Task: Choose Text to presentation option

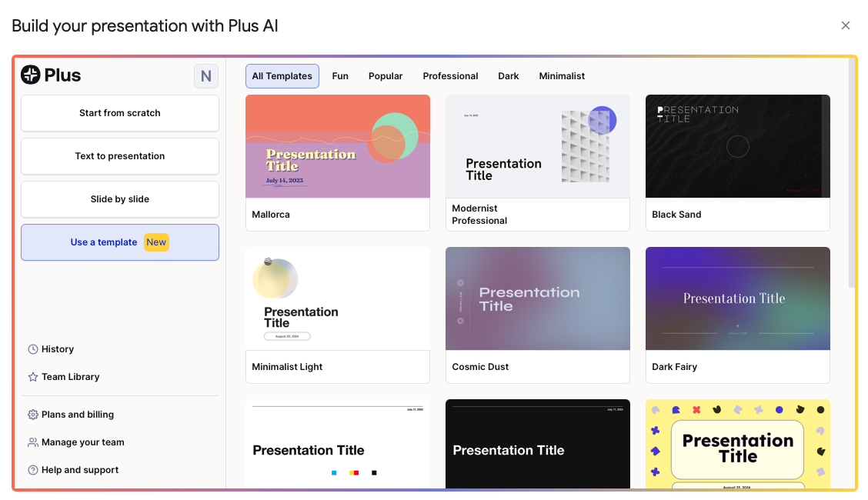Action: 120,156
